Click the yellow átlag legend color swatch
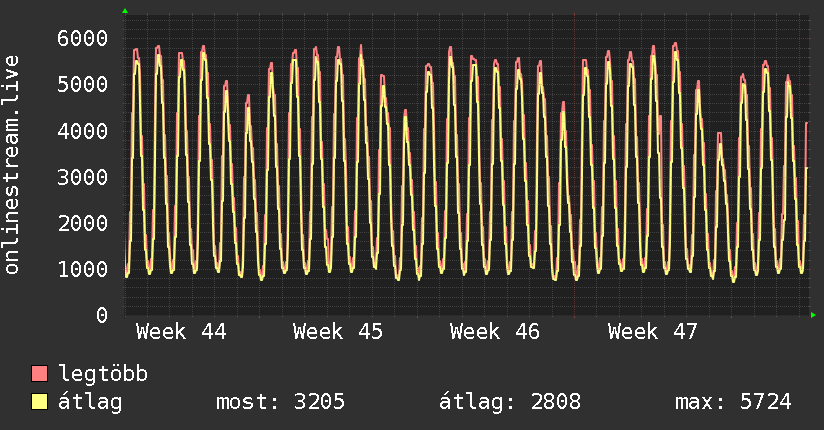824x430 pixels. tap(39, 403)
